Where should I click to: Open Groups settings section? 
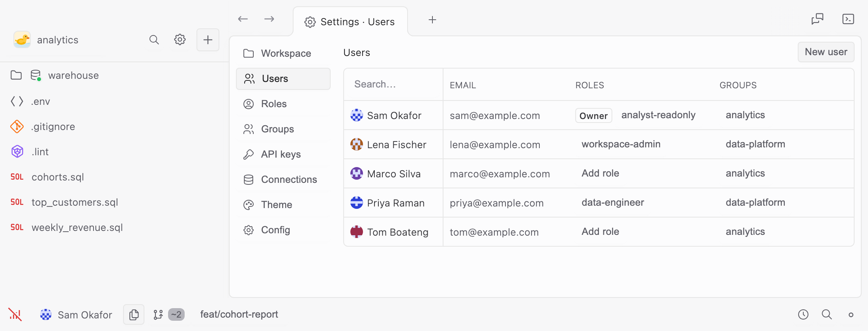point(283,129)
